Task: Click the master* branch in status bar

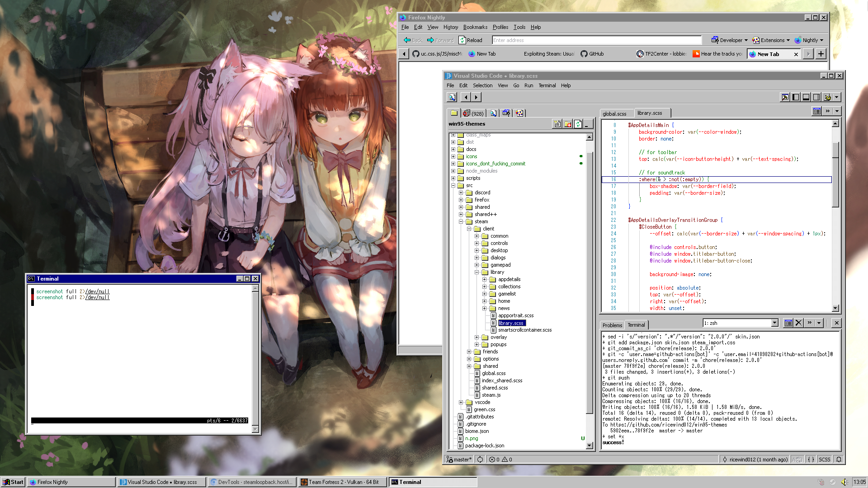Action: pyautogui.click(x=459, y=460)
